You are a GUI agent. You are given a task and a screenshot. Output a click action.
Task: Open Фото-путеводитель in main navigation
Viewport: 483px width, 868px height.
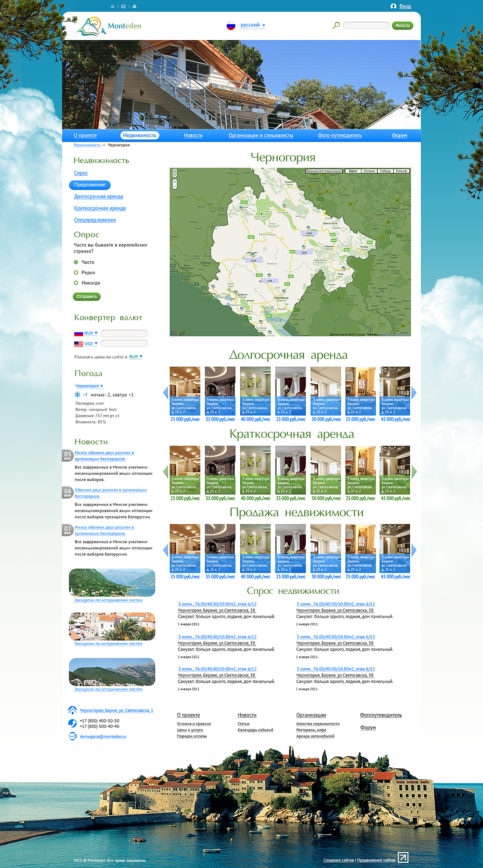pos(340,136)
